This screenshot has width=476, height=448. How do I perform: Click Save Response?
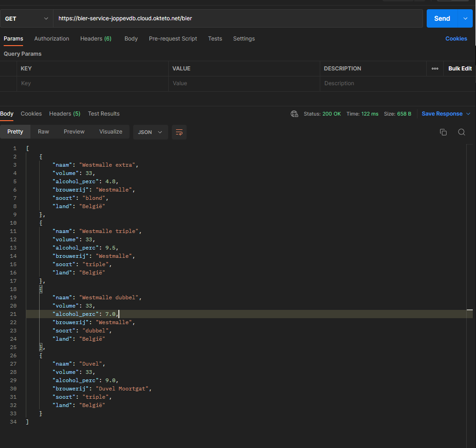[x=442, y=114]
